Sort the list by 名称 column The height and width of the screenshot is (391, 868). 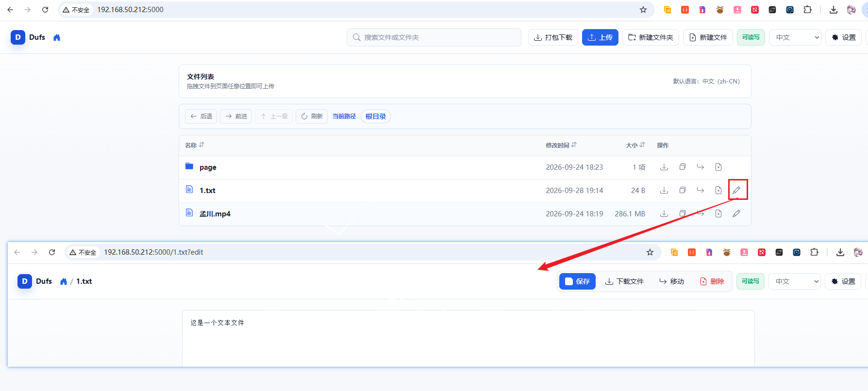195,145
